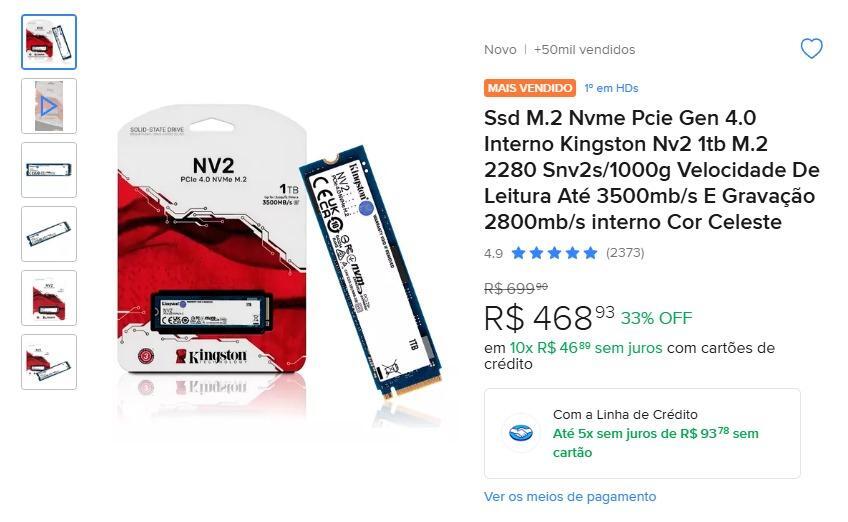The height and width of the screenshot is (522, 848).
Task: Click the '33% OFF' discount label
Action: tap(656, 318)
